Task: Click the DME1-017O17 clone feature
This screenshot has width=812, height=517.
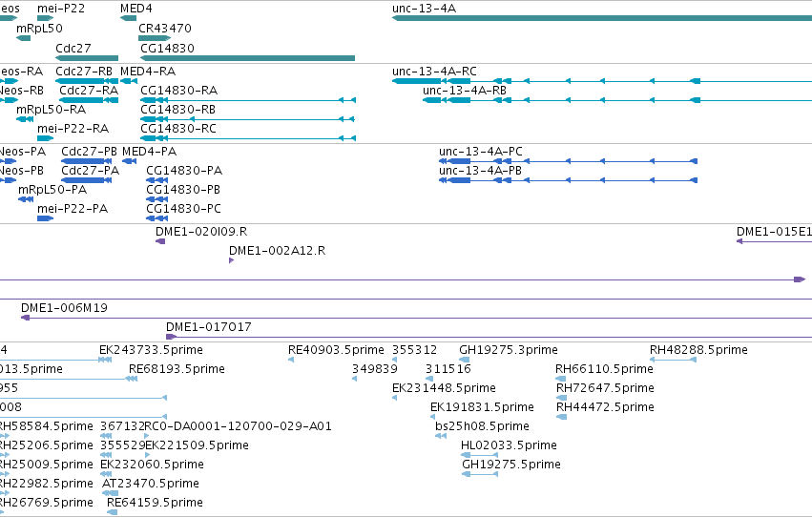Action: (489, 337)
